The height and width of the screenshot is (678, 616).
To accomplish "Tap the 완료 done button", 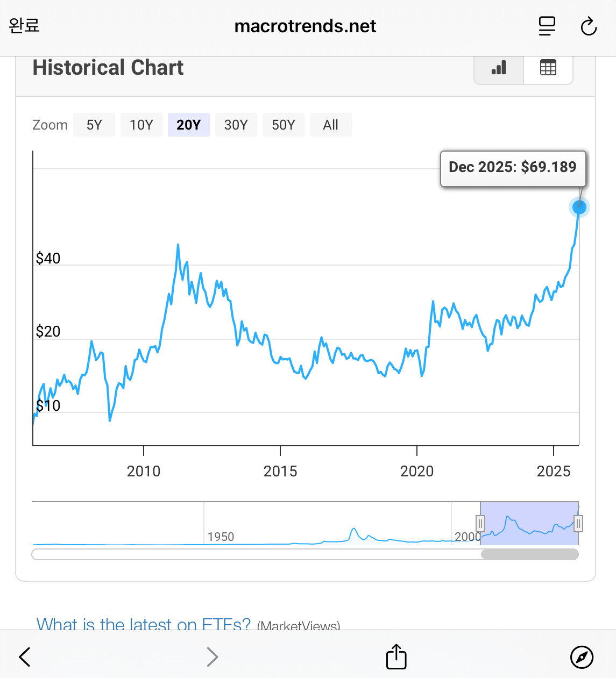I will pyautogui.click(x=24, y=25).
